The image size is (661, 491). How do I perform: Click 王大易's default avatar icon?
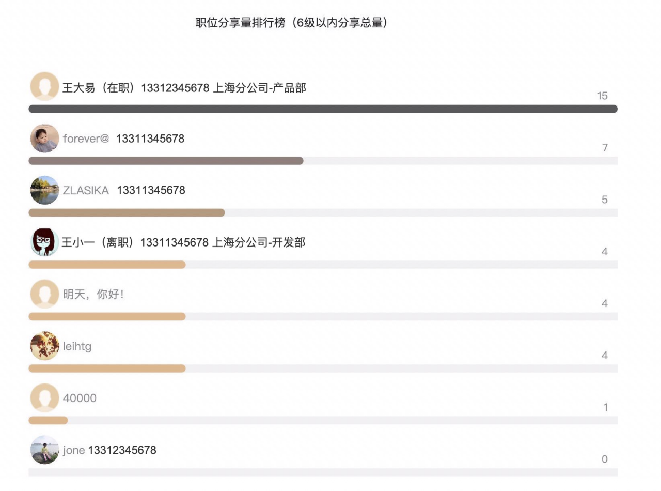point(44,86)
